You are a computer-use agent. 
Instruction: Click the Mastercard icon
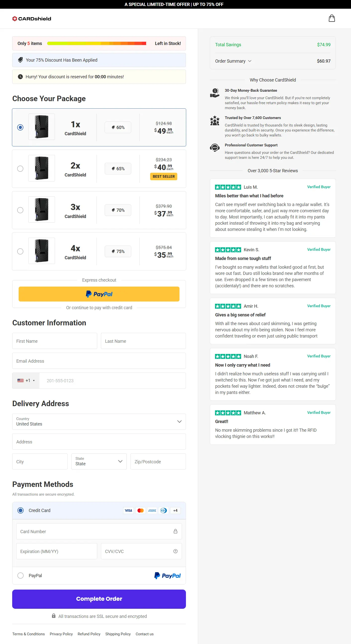140,510
